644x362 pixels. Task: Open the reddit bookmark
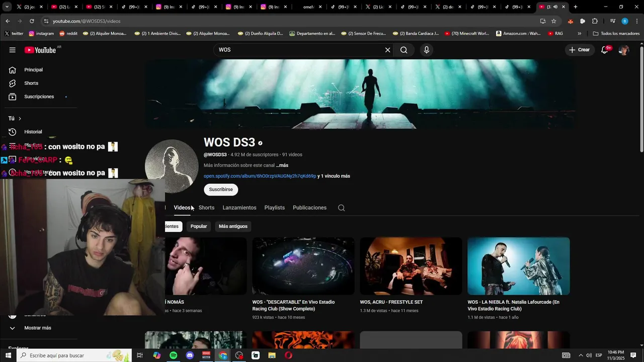68,34
